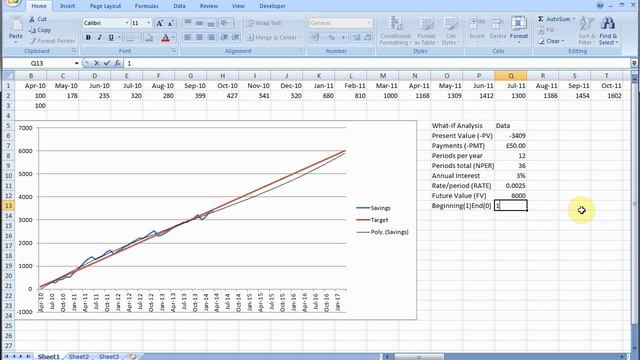Click Increase Decimal icon

point(356,38)
